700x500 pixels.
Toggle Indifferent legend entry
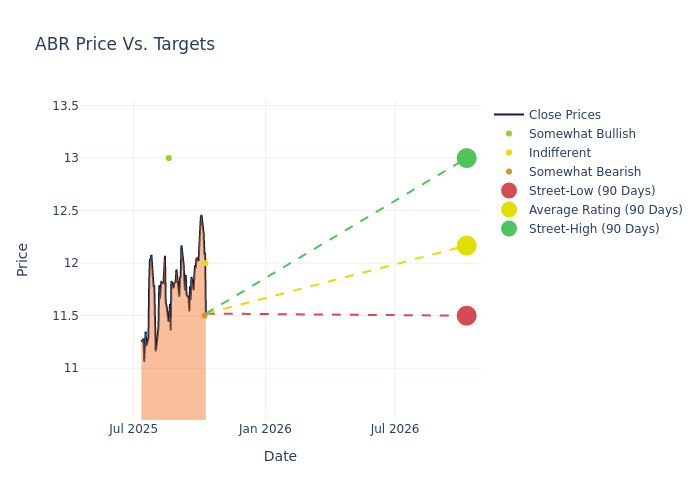(x=560, y=153)
